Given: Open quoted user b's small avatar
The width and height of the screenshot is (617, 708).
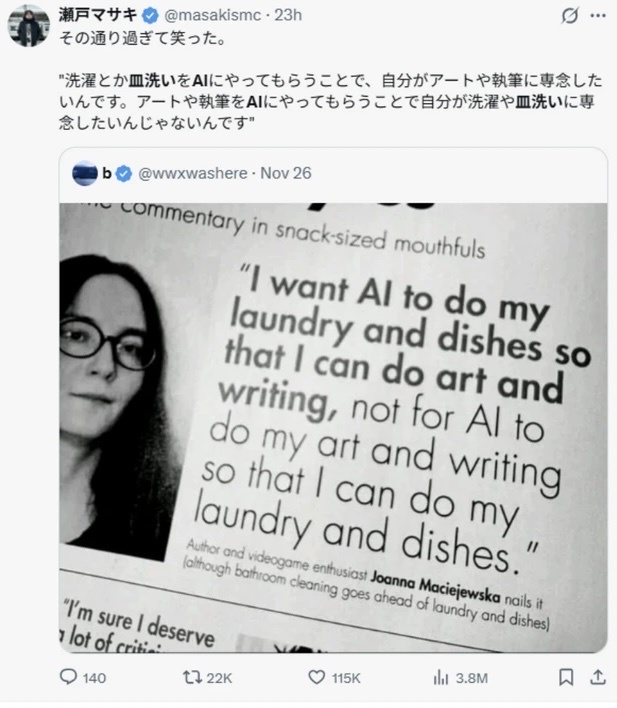Looking at the screenshot, I should pyautogui.click(x=84, y=173).
